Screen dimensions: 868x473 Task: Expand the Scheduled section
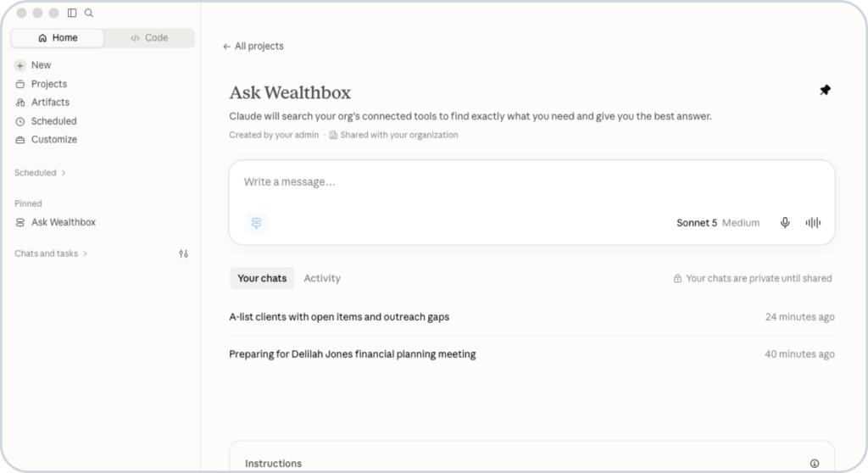point(40,173)
